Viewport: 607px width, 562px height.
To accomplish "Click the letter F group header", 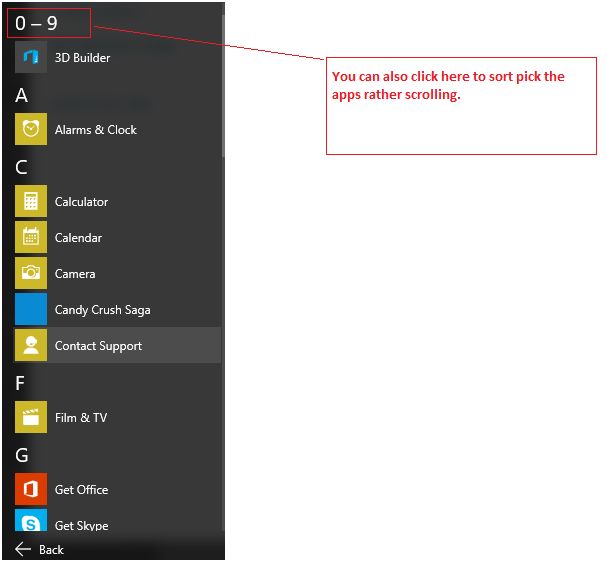I will pyautogui.click(x=20, y=383).
